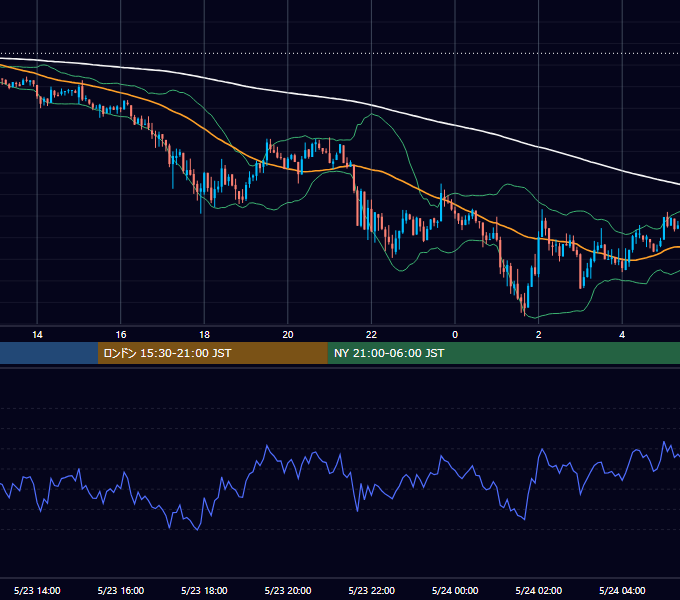Screen dimensions: 680x600
Task: Click the 5/23 16:00 date label
Action: coord(121,590)
